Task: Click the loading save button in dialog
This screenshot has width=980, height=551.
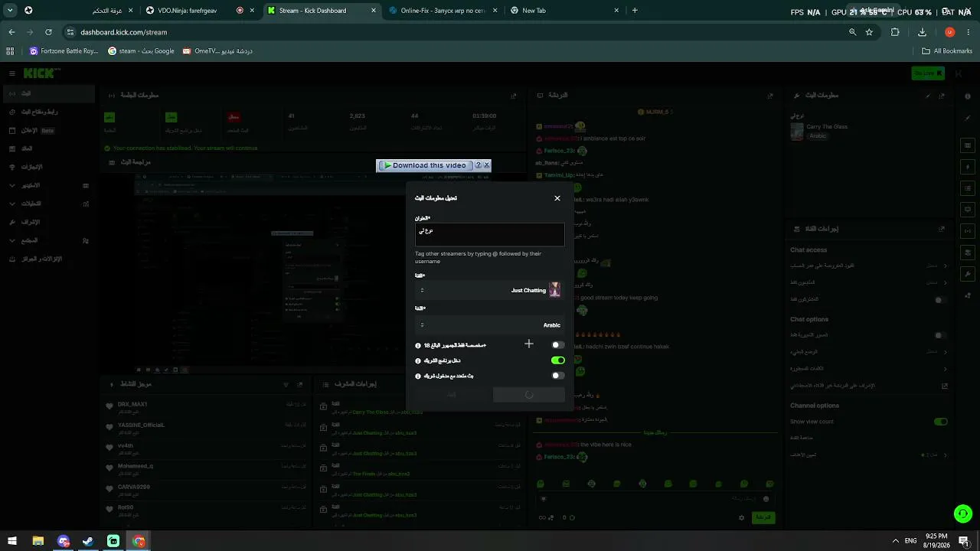Action: (x=529, y=394)
